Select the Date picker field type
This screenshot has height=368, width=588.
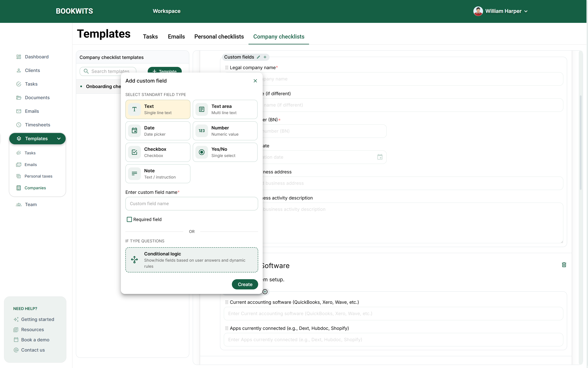click(x=158, y=131)
